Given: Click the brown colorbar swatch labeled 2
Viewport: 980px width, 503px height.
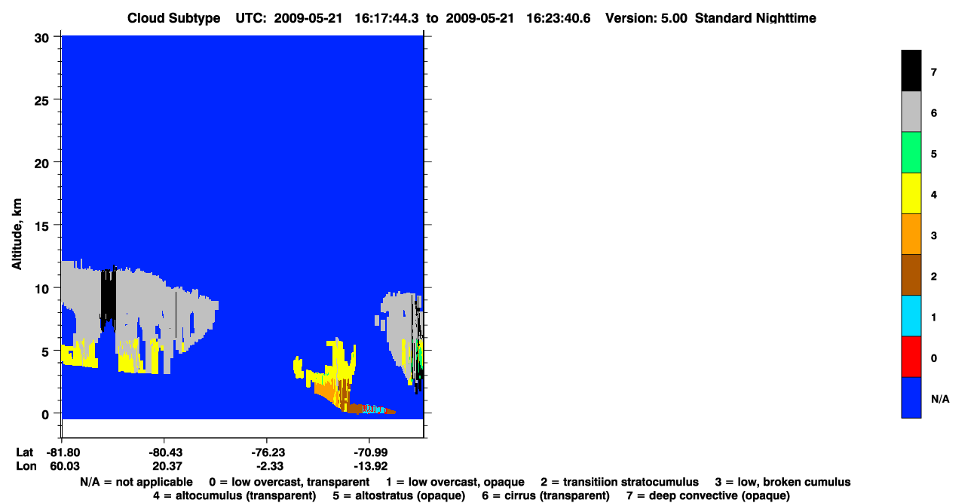Looking at the screenshot, I should [911, 275].
